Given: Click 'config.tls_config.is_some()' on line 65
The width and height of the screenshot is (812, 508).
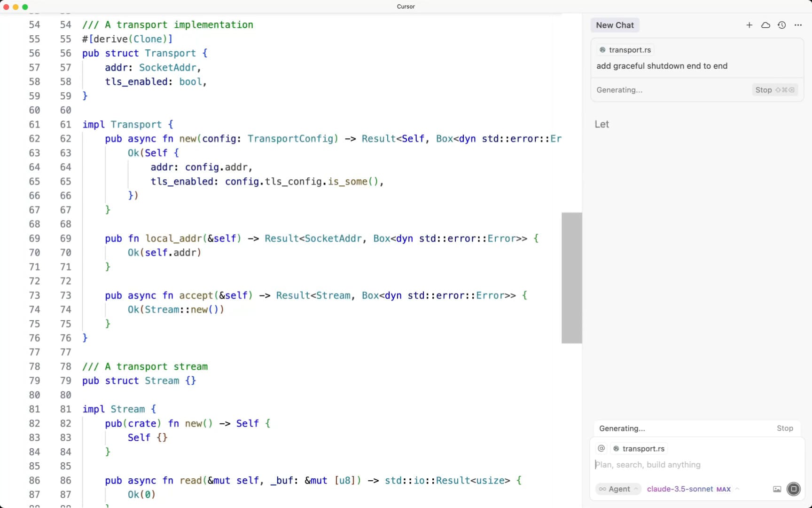Looking at the screenshot, I should pyautogui.click(x=301, y=182).
